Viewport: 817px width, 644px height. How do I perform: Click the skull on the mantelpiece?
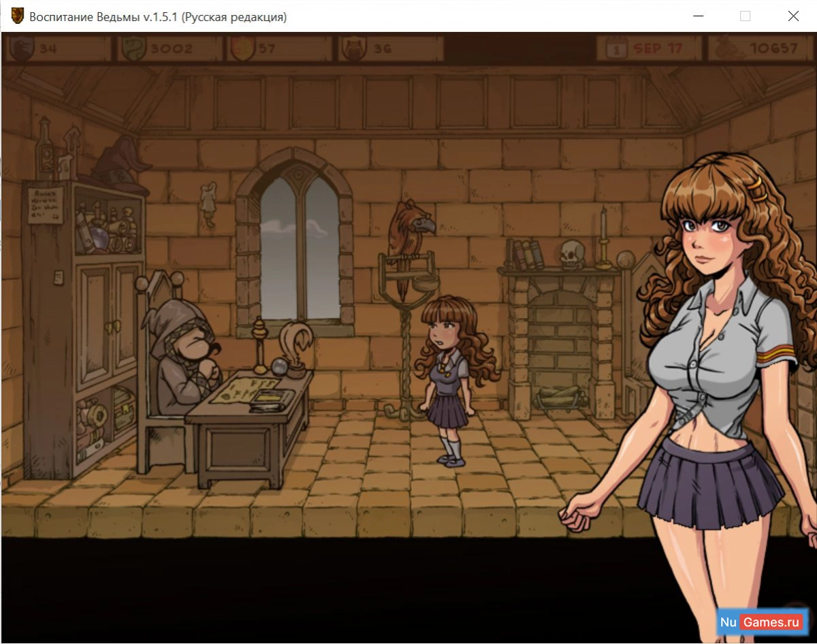click(572, 254)
